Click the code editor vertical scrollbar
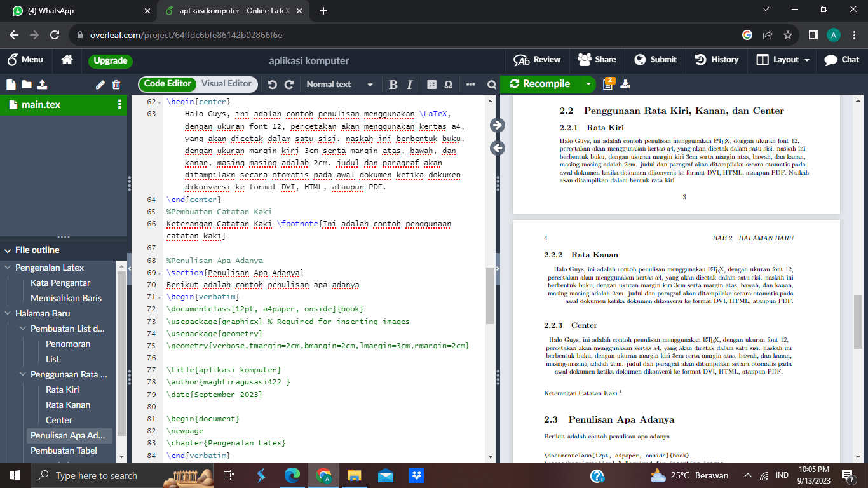 [x=490, y=295]
